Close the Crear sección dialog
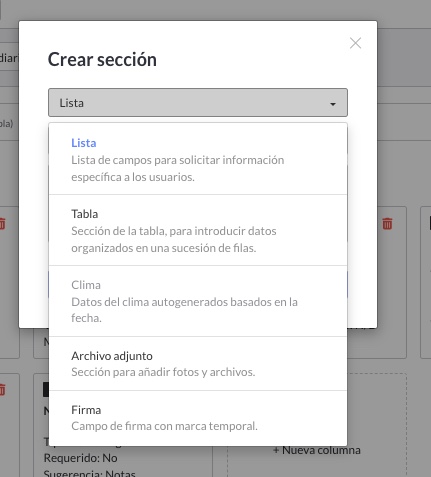The width and height of the screenshot is (431, 477). coord(355,43)
